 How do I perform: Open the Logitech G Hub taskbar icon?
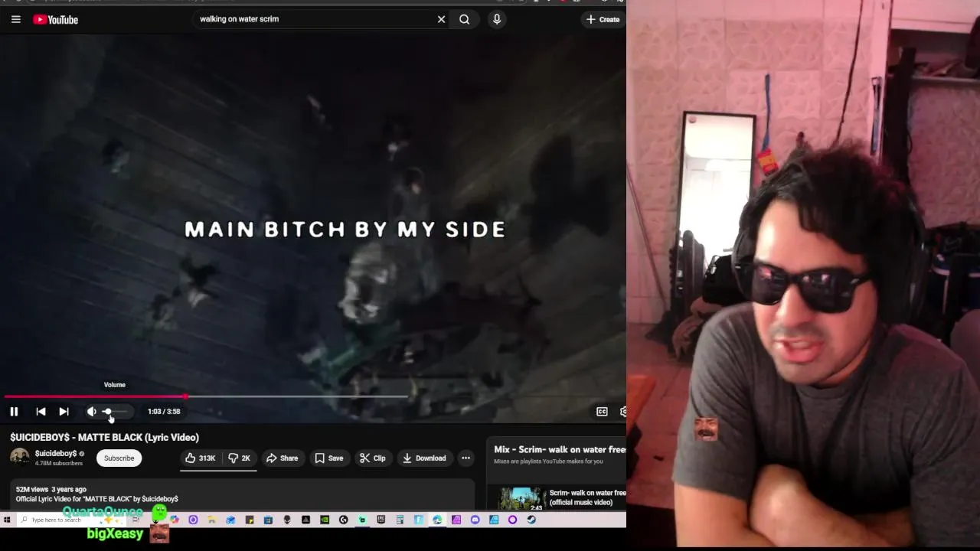click(x=343, y=520)
